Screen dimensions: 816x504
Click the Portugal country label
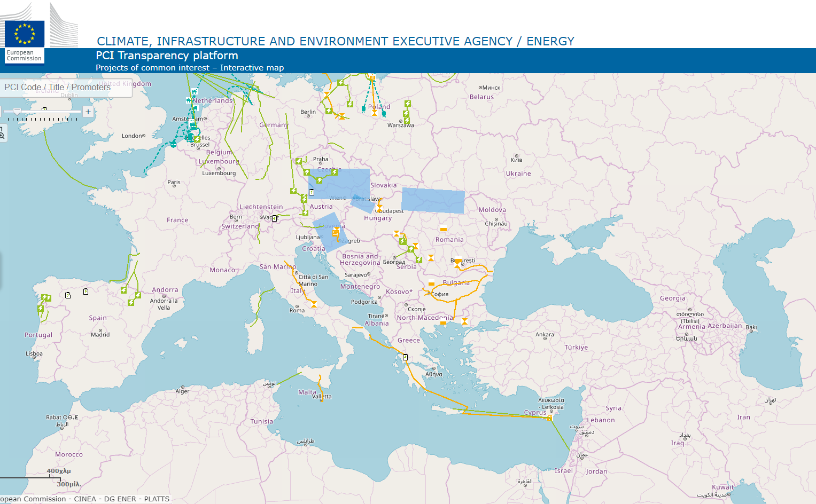(x=38, y=335)
